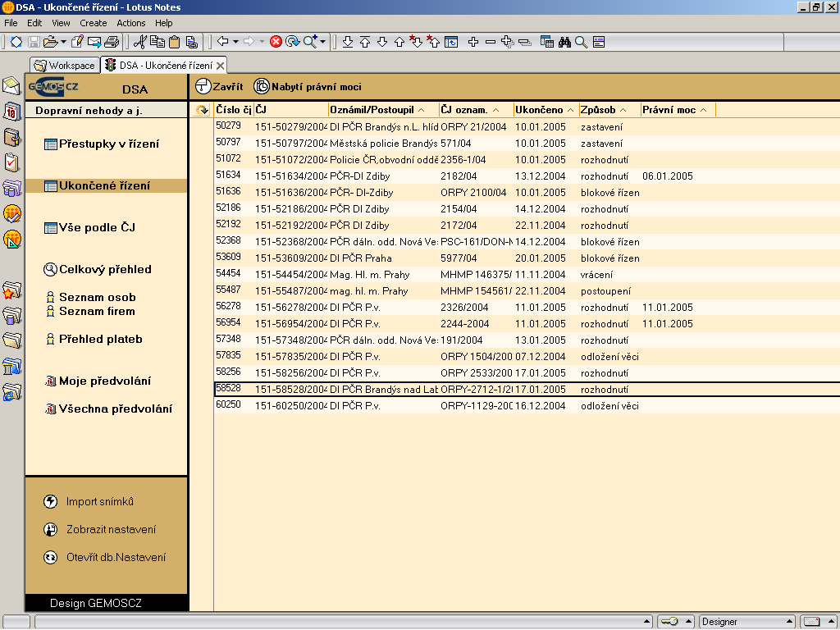The height and width of the screenshot is (630, 840).
Task: Sort by Právní moc column header
Action: coord(678,110)
